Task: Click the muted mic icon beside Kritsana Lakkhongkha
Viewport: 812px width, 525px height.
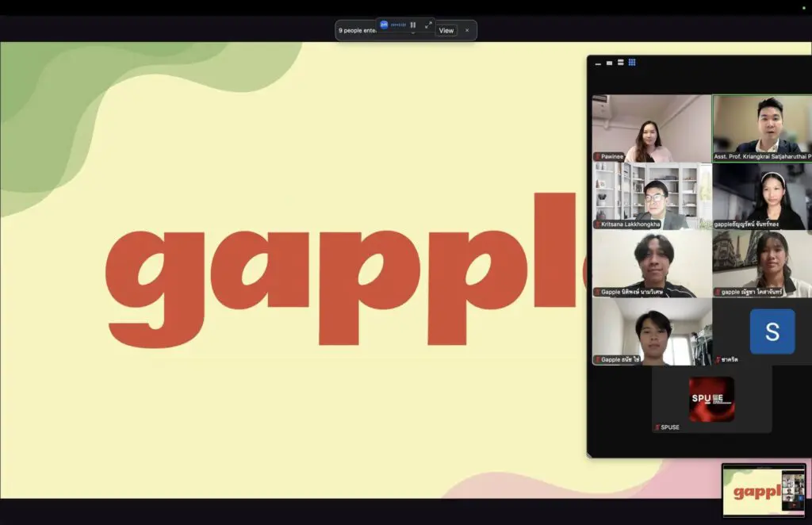Action: click(597, 224)
